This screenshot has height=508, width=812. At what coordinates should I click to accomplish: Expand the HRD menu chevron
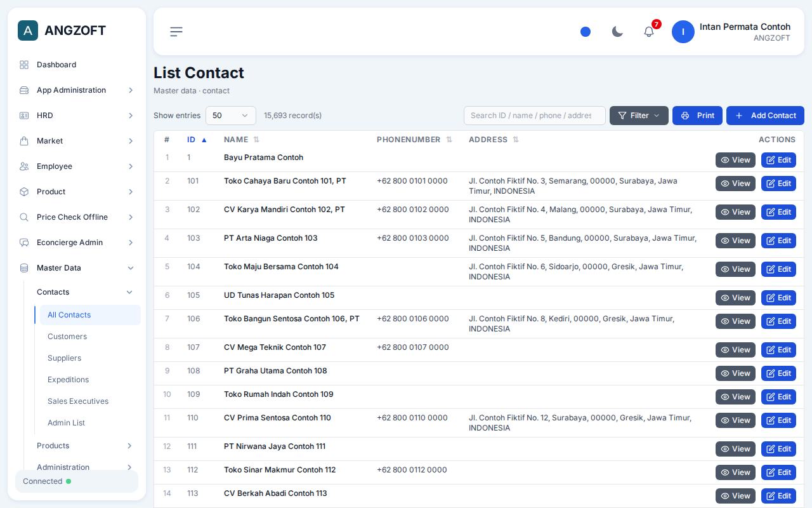coord(131,116)
